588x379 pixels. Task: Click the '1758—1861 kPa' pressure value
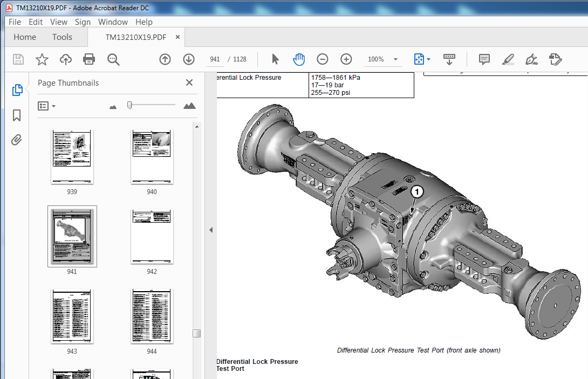tap(336, 78)
